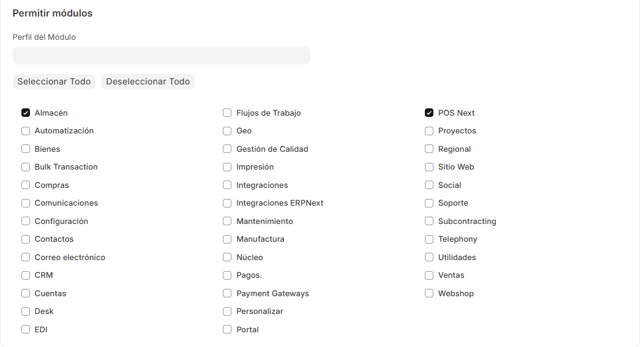Enable the Integraciones ERPNext module
Viewport: 644px width, 347px height.
[227, 203]
